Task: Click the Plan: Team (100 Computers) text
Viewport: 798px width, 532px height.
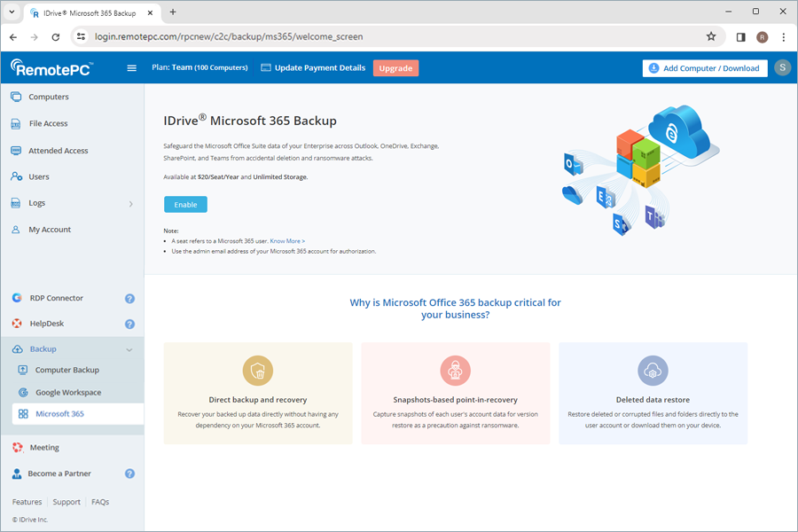Action: coord(199,67)
